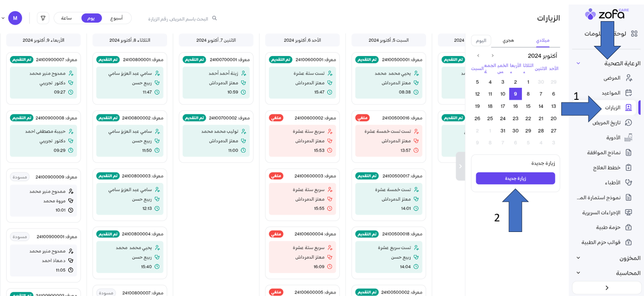Expand the المحاسبة (Accounting) section
This screenshot has height=296, width=644.
[x=578, y=273]
